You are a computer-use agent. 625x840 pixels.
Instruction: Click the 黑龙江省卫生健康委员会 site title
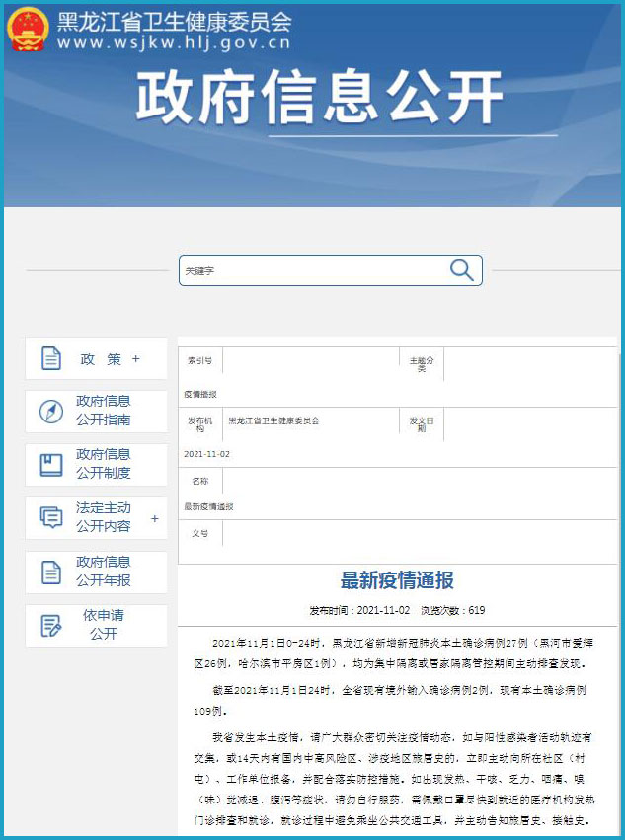(174, 22)
